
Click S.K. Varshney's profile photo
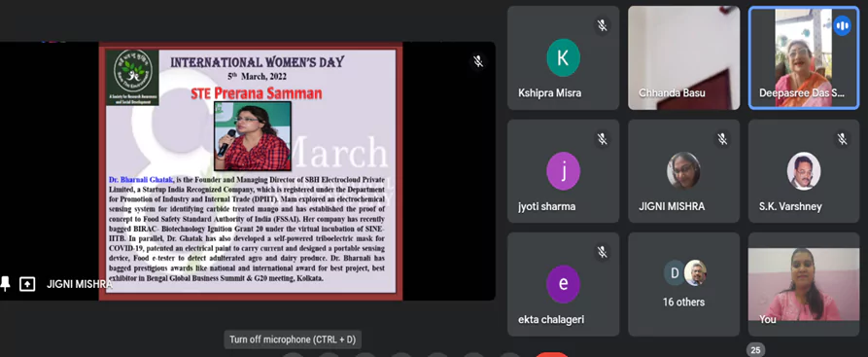(x=803, y=171)
